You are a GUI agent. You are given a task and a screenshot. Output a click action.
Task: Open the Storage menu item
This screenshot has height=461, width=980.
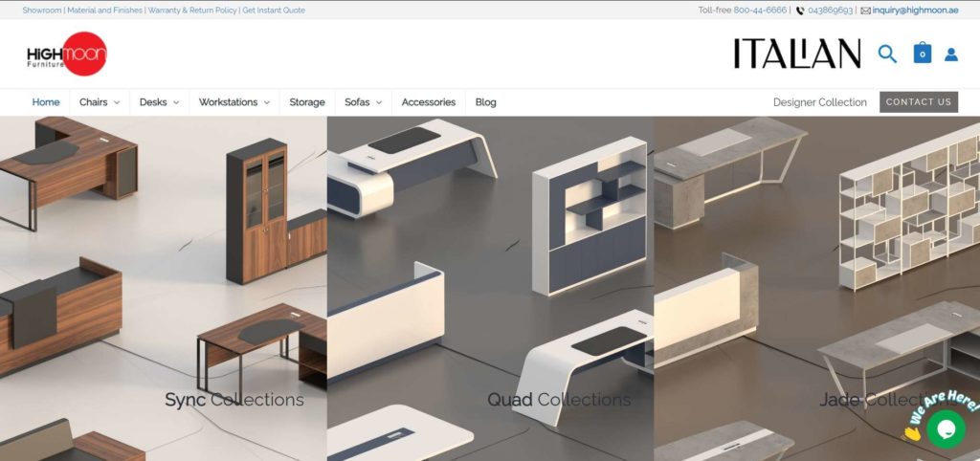(x=307, y=102)
